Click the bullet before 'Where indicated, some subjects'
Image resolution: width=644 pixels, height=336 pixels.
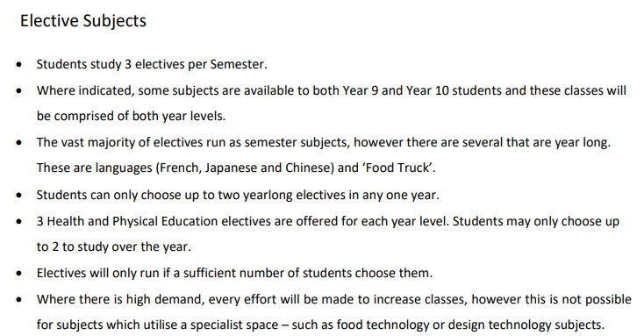(x=19, y=91)
